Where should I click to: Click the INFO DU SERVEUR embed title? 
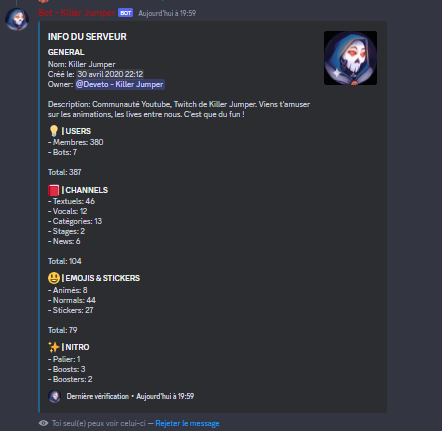[x=87, y=37]
